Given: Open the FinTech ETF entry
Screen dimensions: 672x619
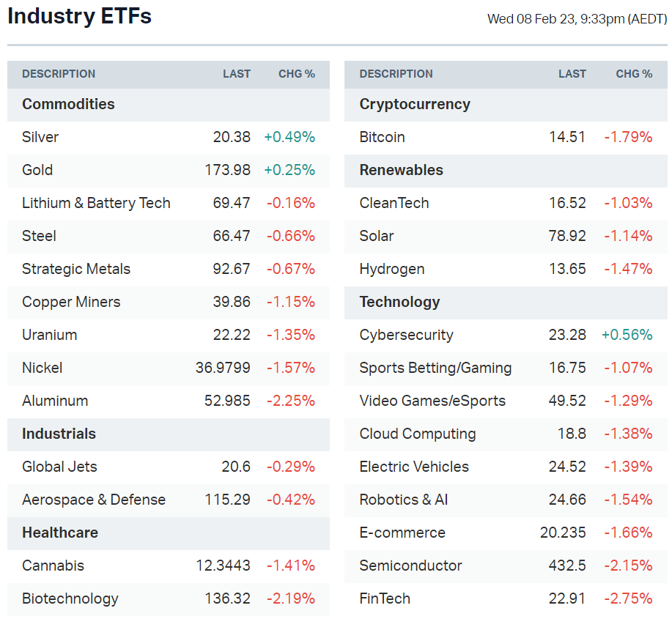Looking at the screenshot, I should click(385, 598).
